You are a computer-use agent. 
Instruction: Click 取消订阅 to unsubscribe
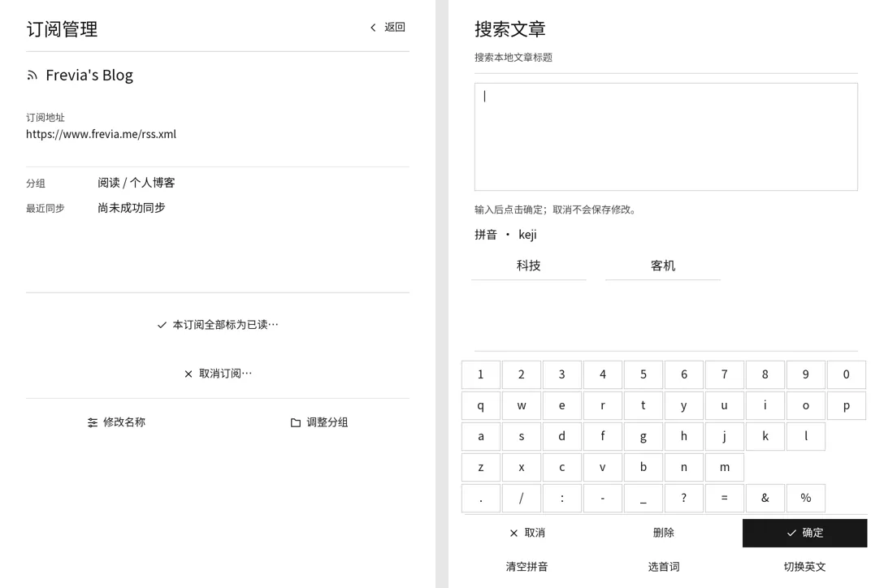click(x=218, y=374)
